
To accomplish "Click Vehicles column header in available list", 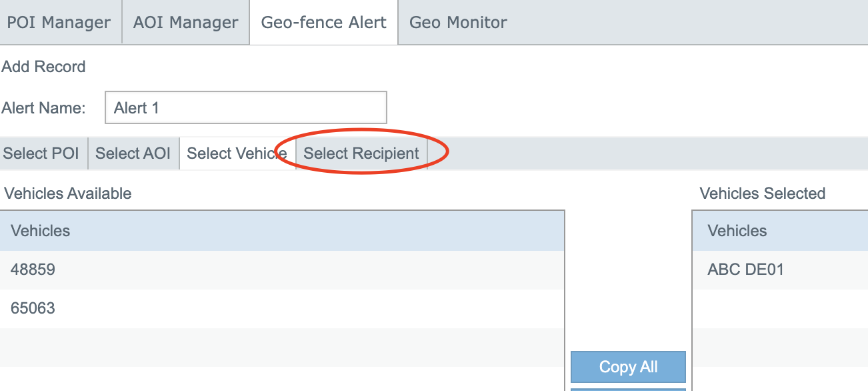I will 41,231.
